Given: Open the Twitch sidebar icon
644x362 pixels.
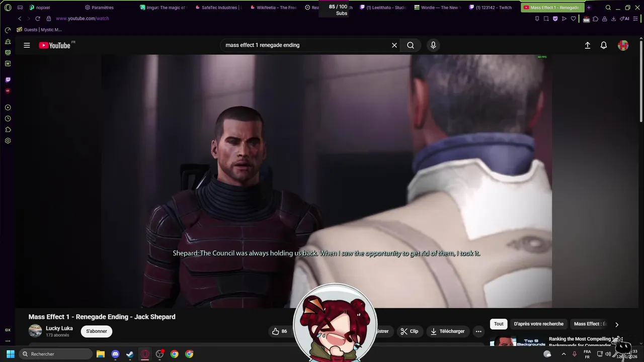Looking at the screenshot, I should click(x=8, y=79).
